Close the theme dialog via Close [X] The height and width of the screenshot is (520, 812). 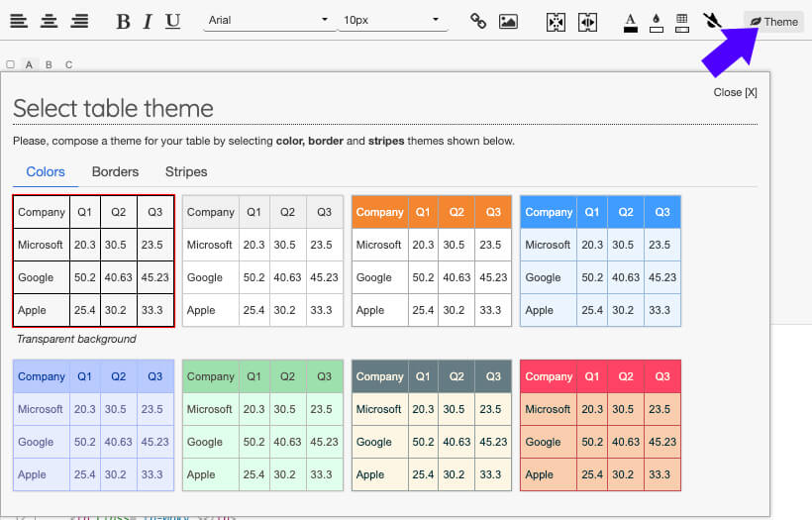coord(735,92)
